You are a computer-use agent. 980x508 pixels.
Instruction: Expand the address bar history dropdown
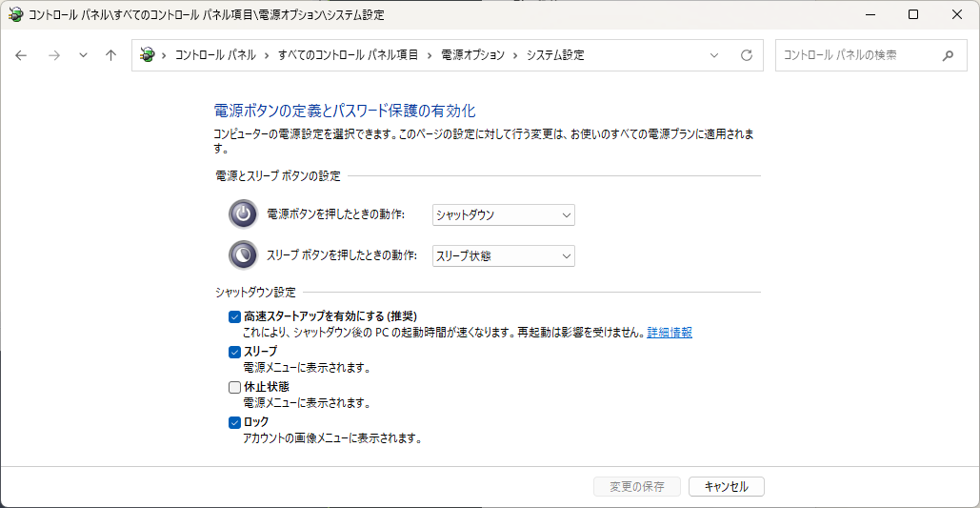[x=715, y=55]
